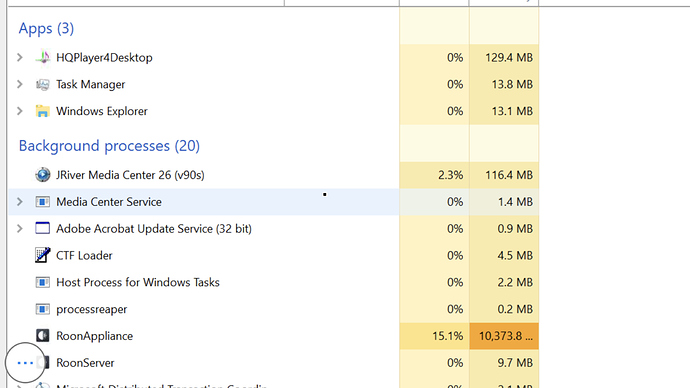
Task: Click the three-dot circle overlay button
Action: [x=25, y=363]
